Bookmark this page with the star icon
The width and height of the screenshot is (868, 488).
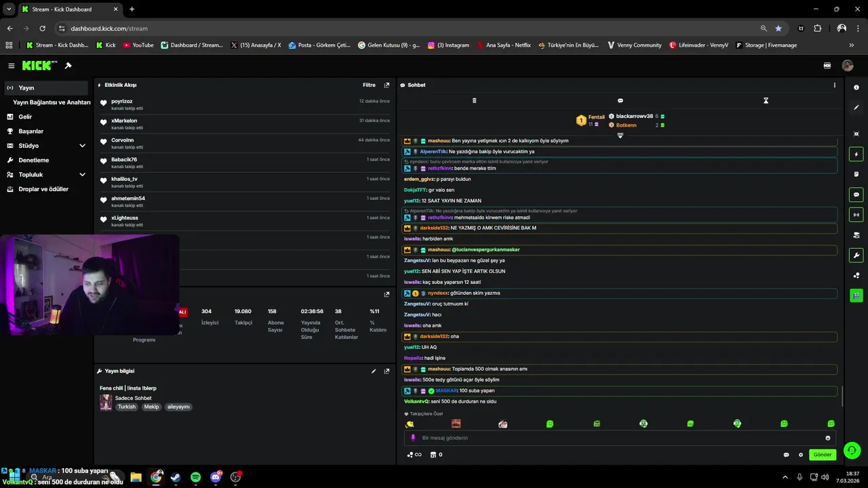click(778, 28)
